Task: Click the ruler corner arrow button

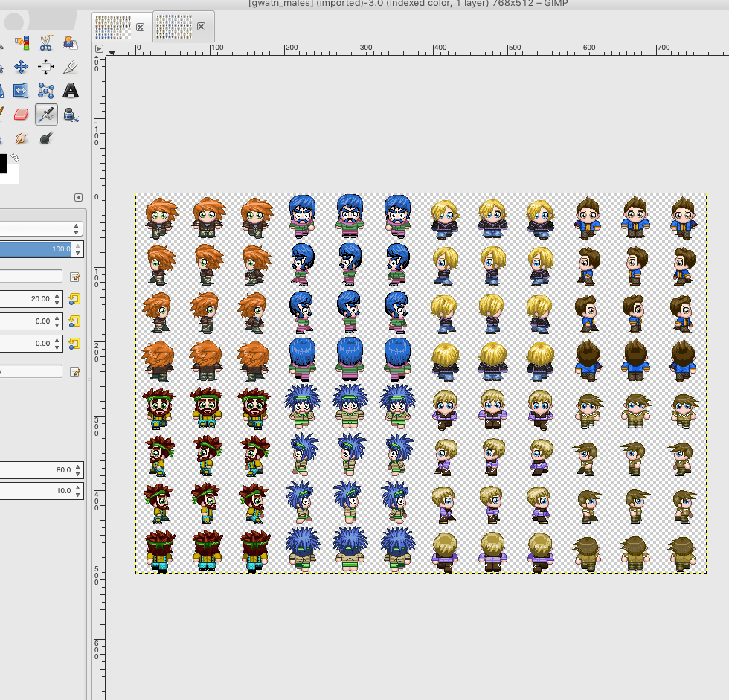Action: coord(99,48)
